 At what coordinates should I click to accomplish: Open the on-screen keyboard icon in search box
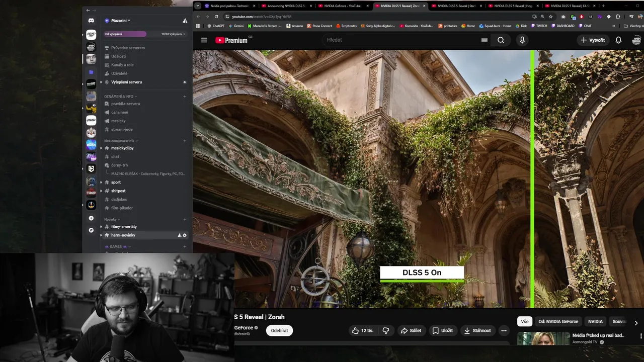click(485, 40)
